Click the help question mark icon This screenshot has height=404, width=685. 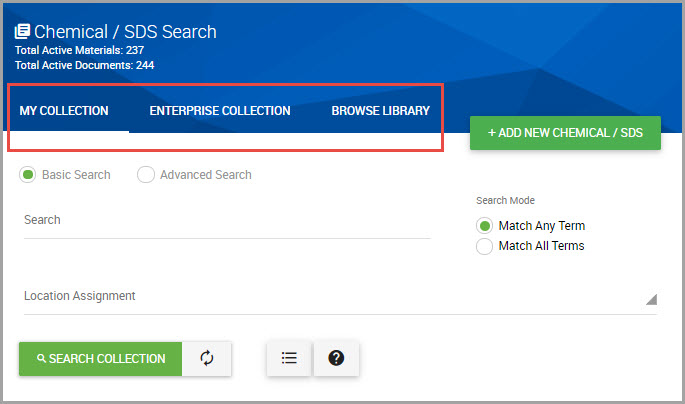336,359
